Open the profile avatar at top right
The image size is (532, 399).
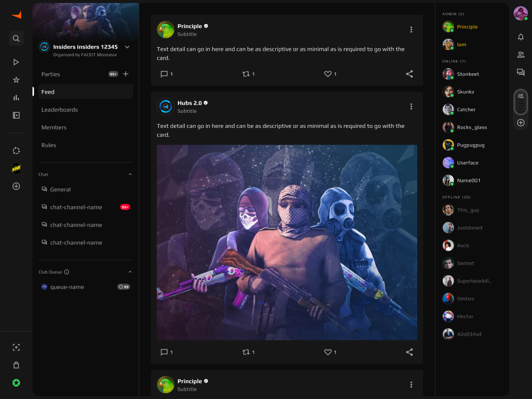pyautogui.click(x=521, y=14)
